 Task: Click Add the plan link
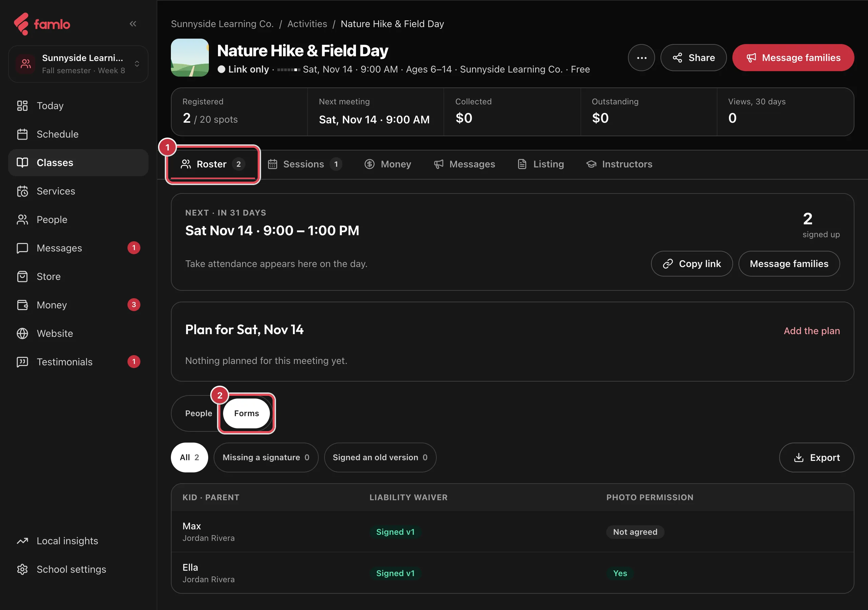point(812,331)
